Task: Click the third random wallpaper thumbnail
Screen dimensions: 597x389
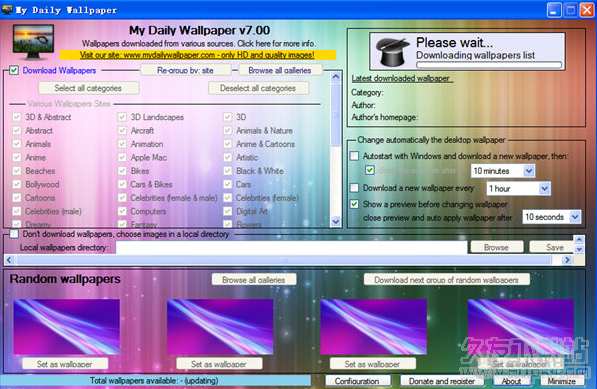Action: pos(374,327)
